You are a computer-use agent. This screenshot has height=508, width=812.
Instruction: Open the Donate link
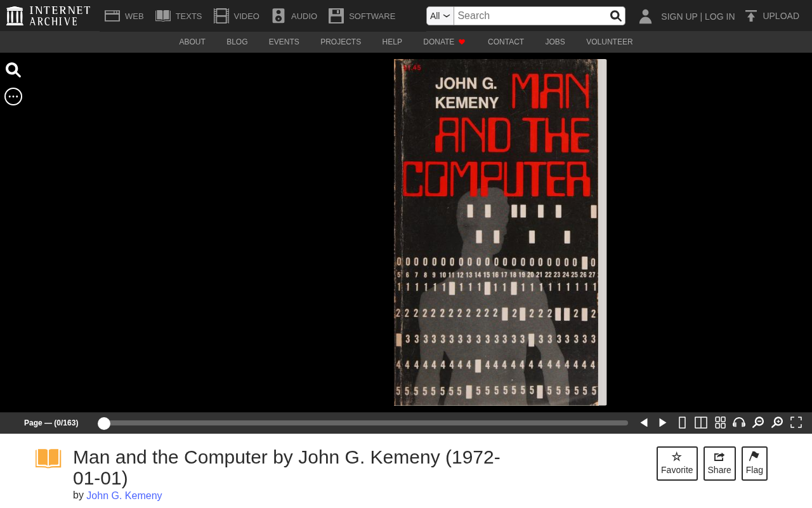coord(444,42)
